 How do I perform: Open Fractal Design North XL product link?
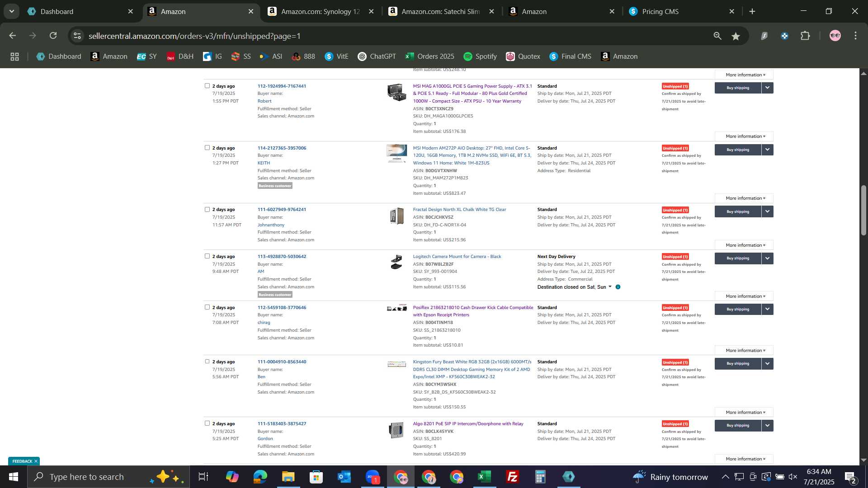click(459, 210)
